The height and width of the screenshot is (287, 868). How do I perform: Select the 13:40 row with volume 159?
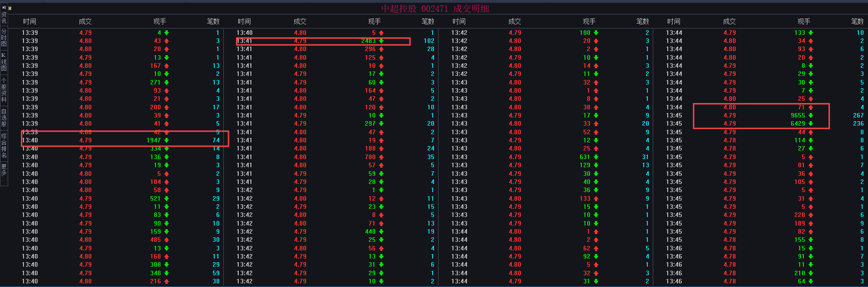pyautogui.click(x=121, y=231)
